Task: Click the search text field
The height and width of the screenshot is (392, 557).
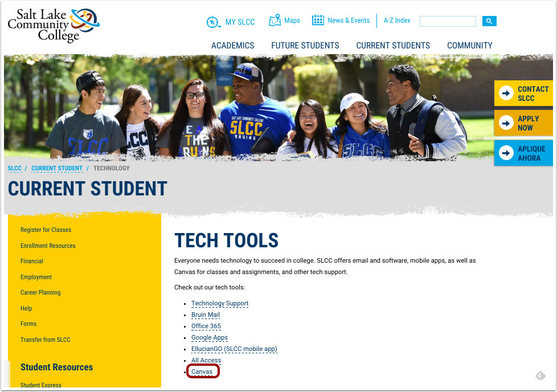Action: tap(448, 22)
